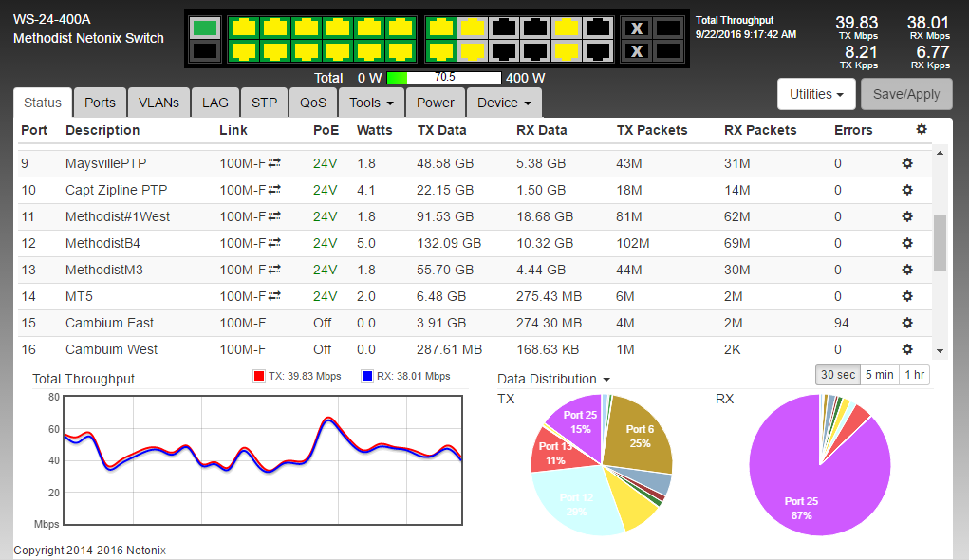Click the Save/Apply button

coord(906,94)
